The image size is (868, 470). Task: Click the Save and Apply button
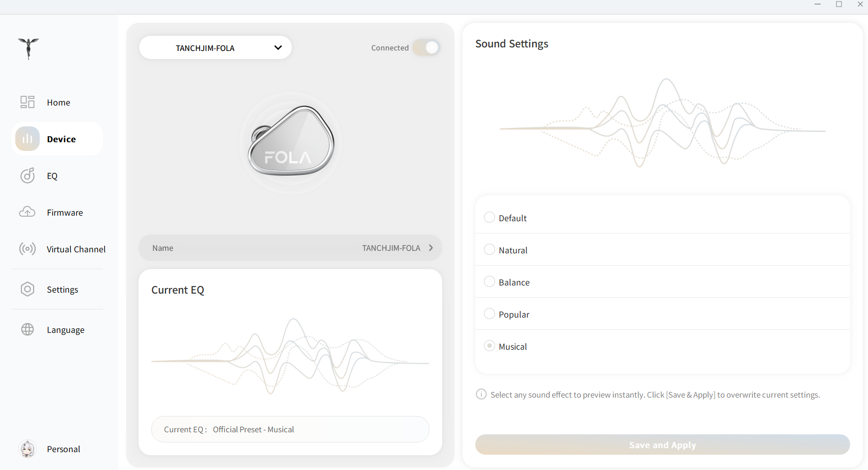(x=662, y=445)
